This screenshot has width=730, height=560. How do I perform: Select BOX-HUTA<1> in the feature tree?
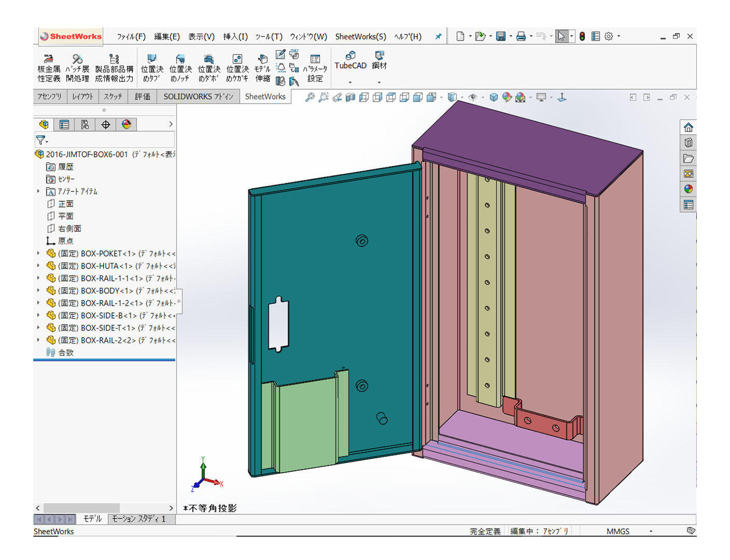[x=110, y=265]
